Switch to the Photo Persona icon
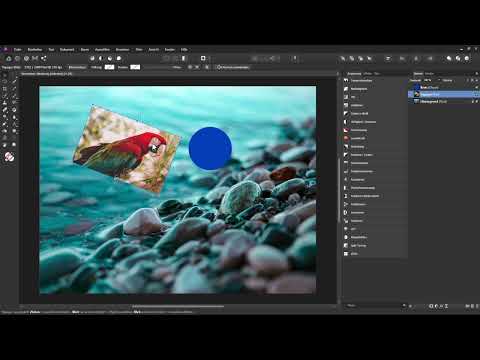 pyautogui.click(x=8, y=58)
